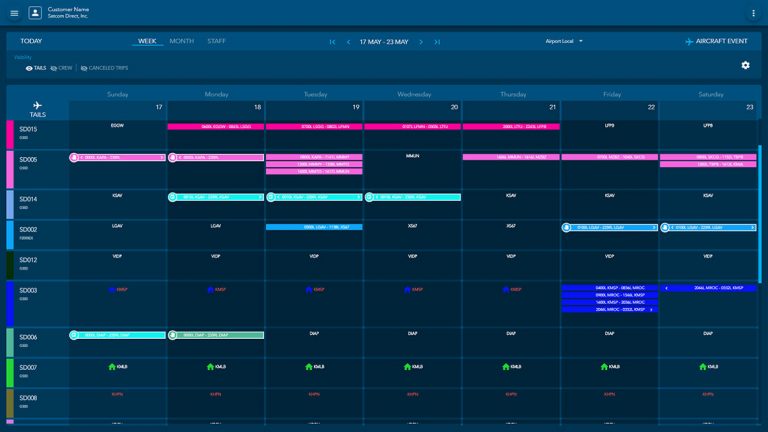Click circle icon on SD014 Tuesday event
Screen dimensions: 768x432
tap(271, 197)
